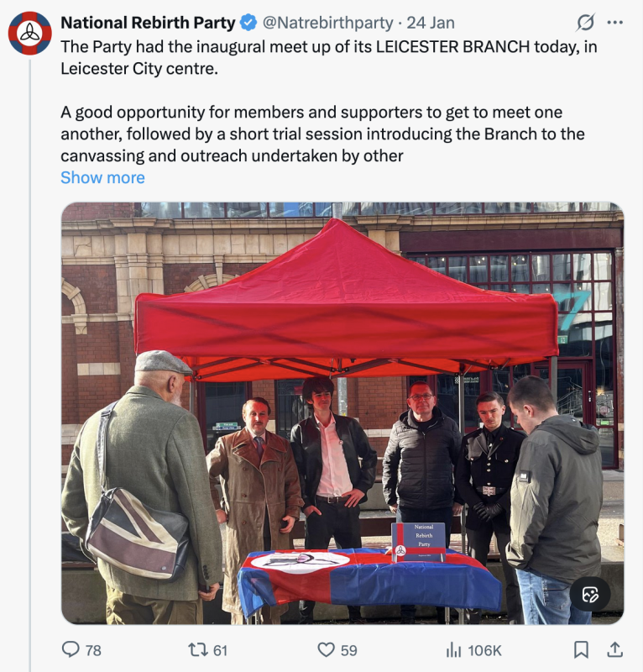Click the 24 Jan timestamp
This screenshot has width=643, height=672.
[431, 23]
